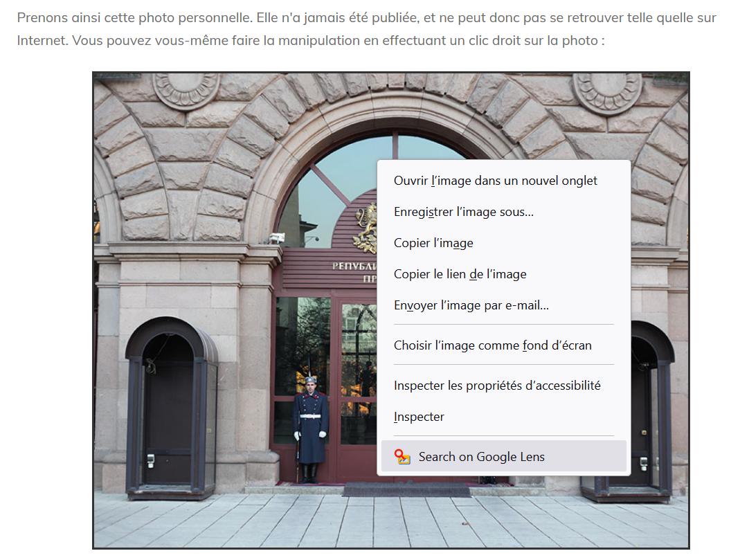
Task: Click the top-left stone rosette ornament
Action: (186, 90)
